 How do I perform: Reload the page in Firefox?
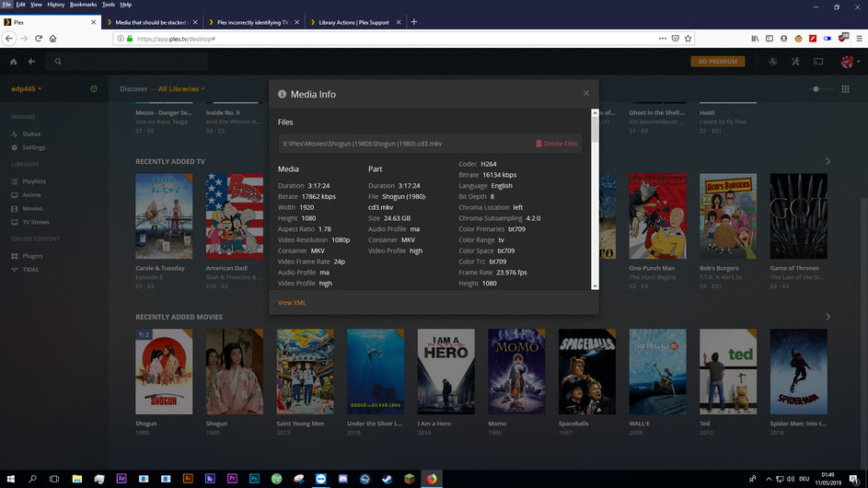(38, 39)
